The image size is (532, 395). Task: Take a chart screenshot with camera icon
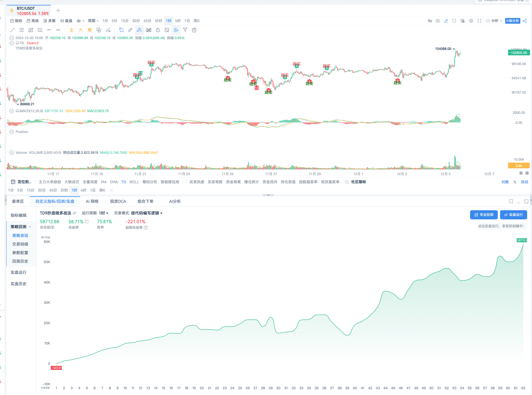pyautogui.click(x=438, y=21)
